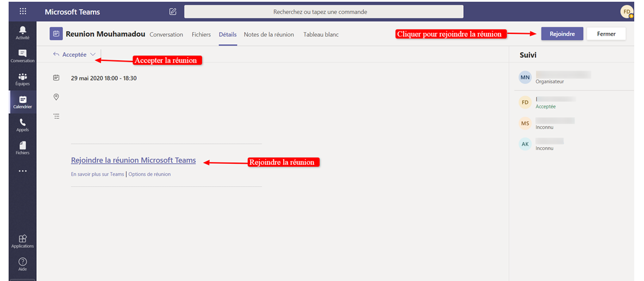The width and height of the screenshot is (644, 281).
Task: Open the Tableau blanc tab
Action: [321, 34]
